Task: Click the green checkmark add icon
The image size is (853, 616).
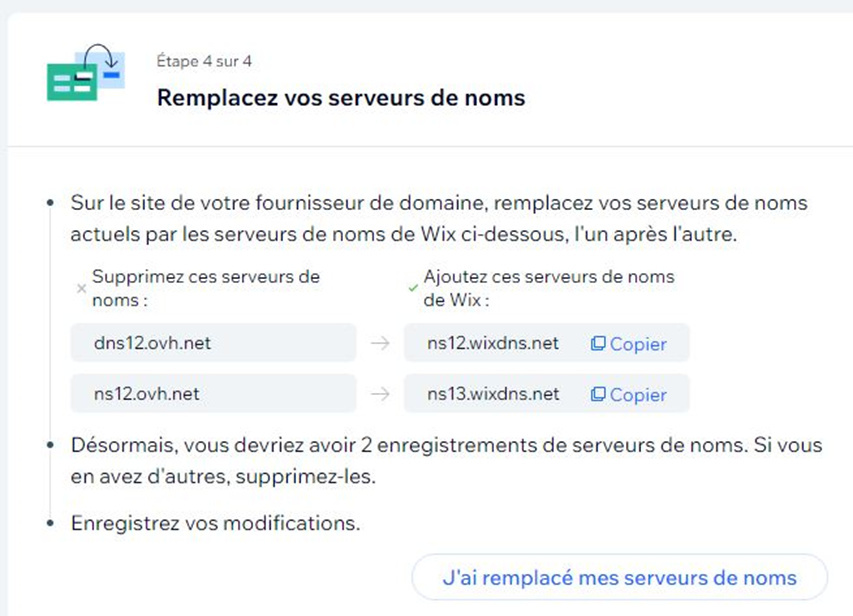Action: pos(413,288)
